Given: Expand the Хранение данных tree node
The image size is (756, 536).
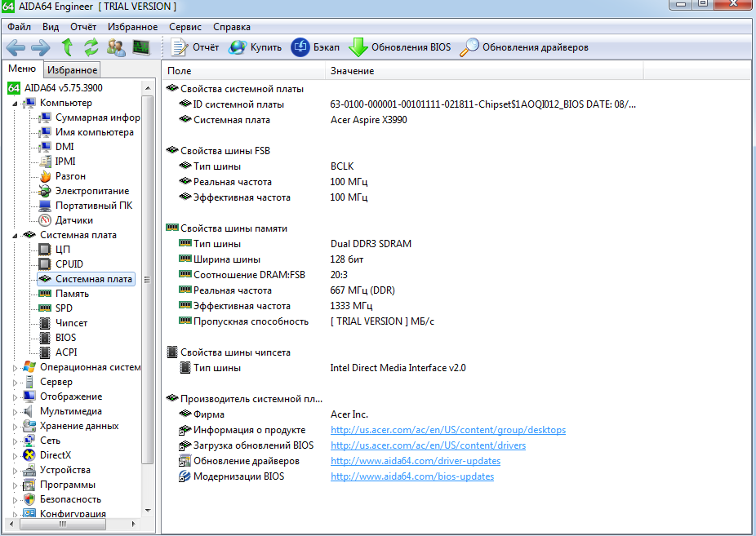Looking at the screenshot, I should point(15,427).
